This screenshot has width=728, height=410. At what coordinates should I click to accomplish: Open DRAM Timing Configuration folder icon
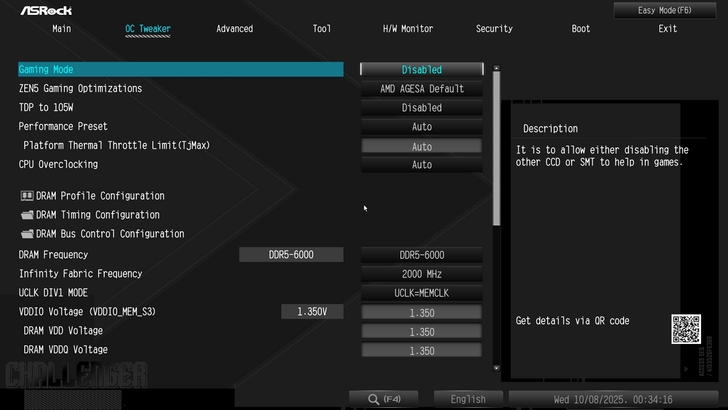point(27,215)
